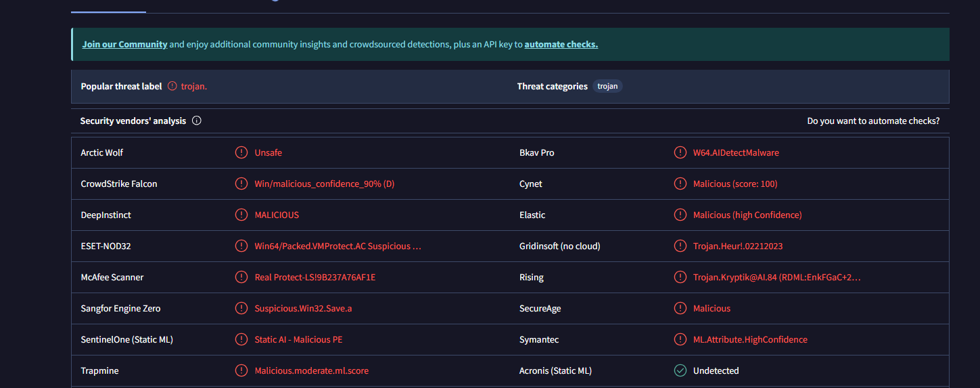The image size is (980, 388).
Task: Click Static AI - Malicious PE result
Action: click(299, 339)
